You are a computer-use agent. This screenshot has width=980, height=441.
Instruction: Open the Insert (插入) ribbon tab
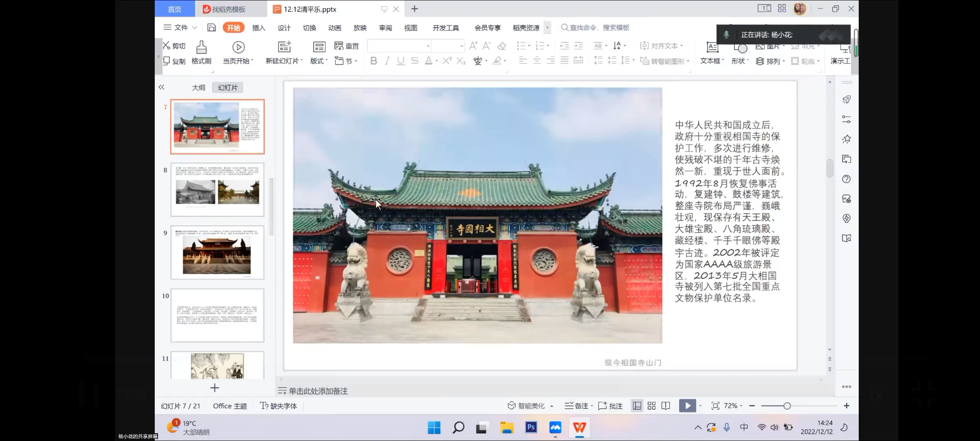[x=258, y=28]
